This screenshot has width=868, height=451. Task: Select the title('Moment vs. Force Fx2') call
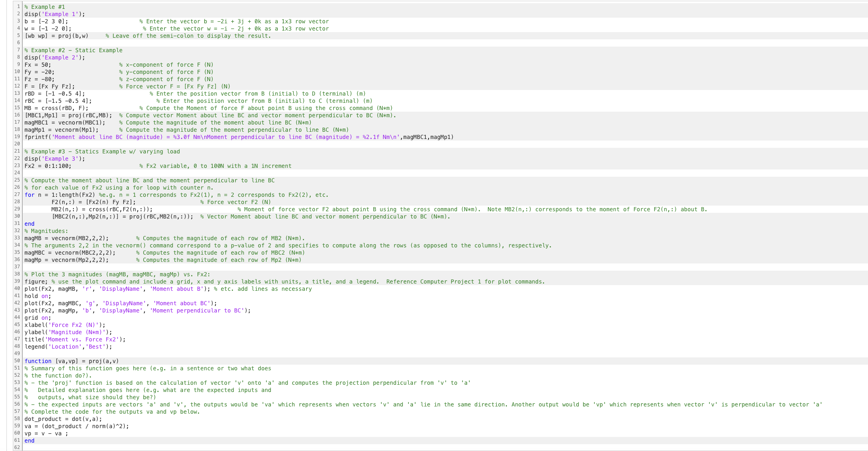[74, 339]
